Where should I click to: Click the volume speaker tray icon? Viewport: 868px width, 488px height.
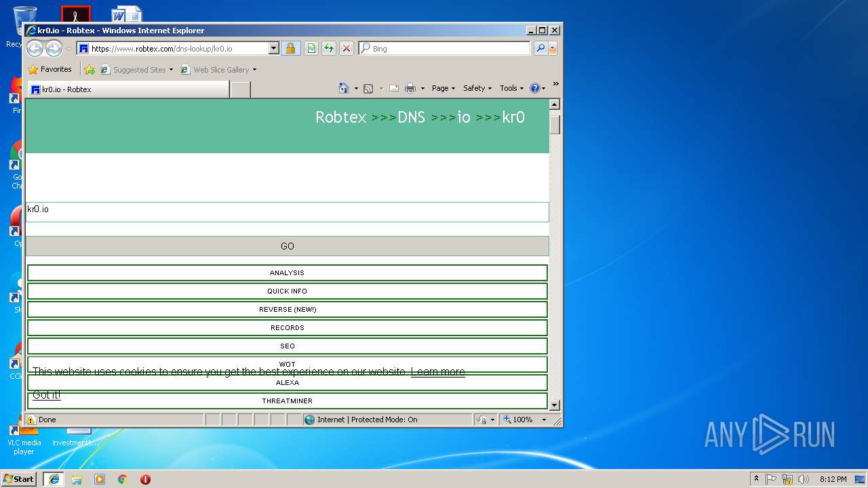coord(804,479)
